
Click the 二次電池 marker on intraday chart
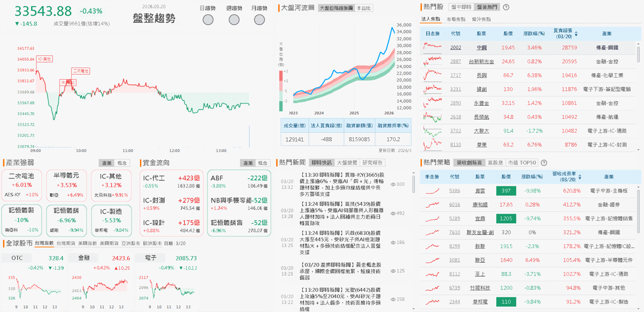[x=81, y=71]
